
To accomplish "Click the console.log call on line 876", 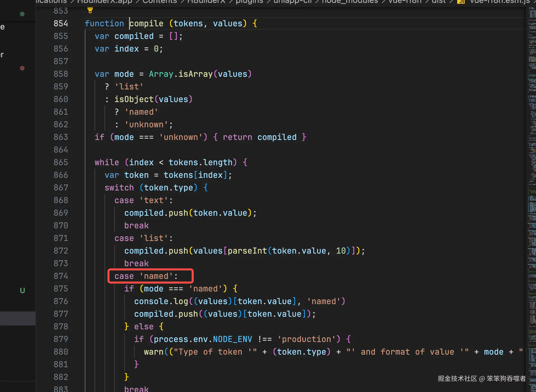I will tap(161, 301).
